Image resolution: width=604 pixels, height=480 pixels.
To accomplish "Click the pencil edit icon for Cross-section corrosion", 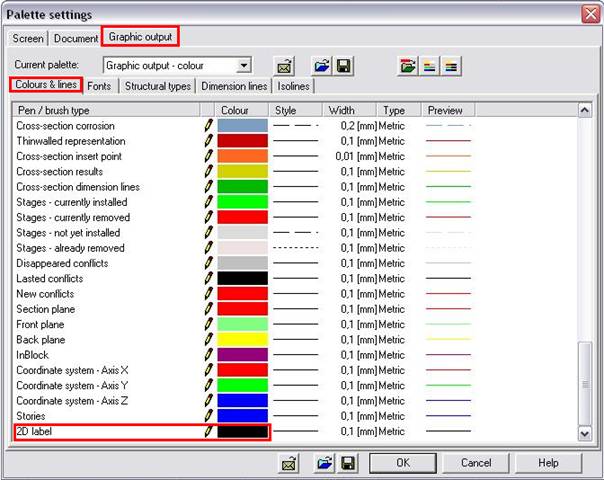I will 208,126.
